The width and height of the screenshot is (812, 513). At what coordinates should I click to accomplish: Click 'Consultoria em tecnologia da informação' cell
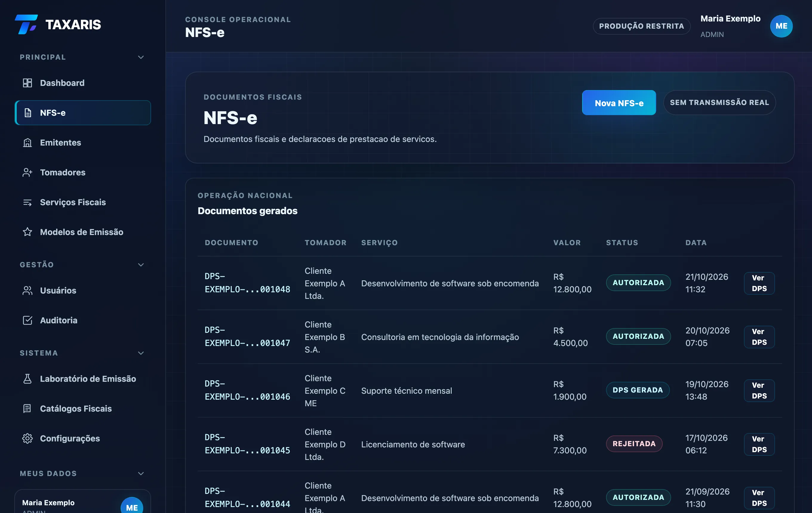pyautogui.click(x=440, y=337)
